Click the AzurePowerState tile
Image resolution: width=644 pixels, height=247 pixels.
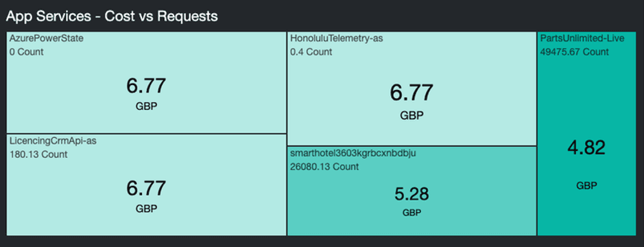pos(146,82)
